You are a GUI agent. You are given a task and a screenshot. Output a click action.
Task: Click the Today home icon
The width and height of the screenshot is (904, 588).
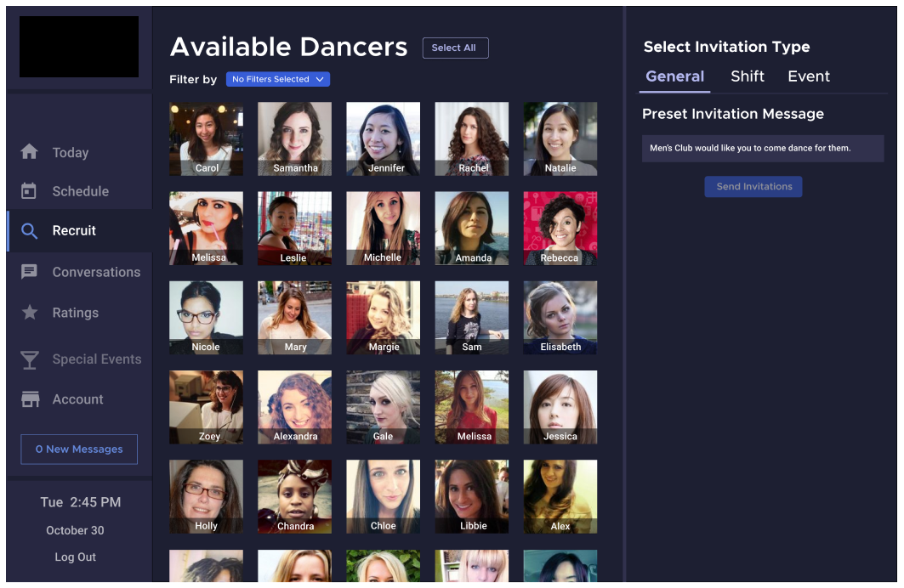[30, 152]
